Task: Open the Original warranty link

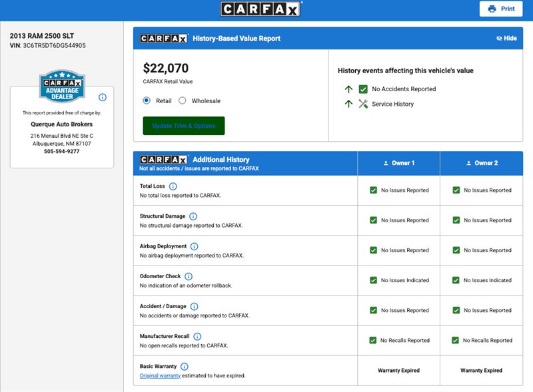Action: pyautogui.click(x=160, y=376)
